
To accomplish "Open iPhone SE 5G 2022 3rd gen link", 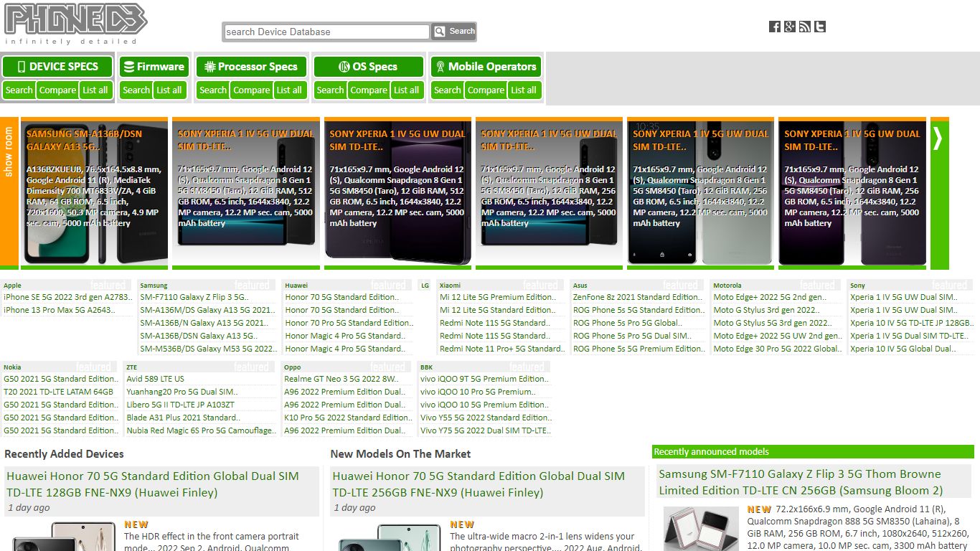I will [x=68, y=297].
